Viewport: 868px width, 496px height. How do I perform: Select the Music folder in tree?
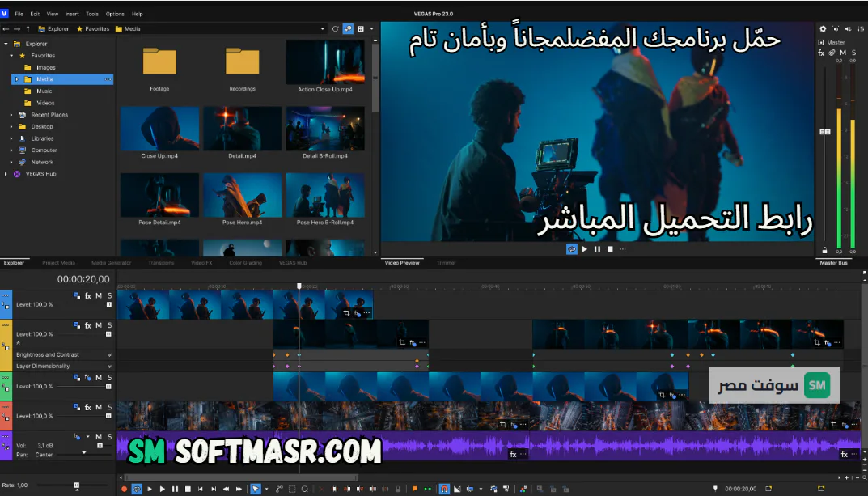click(x=44, y=91)
